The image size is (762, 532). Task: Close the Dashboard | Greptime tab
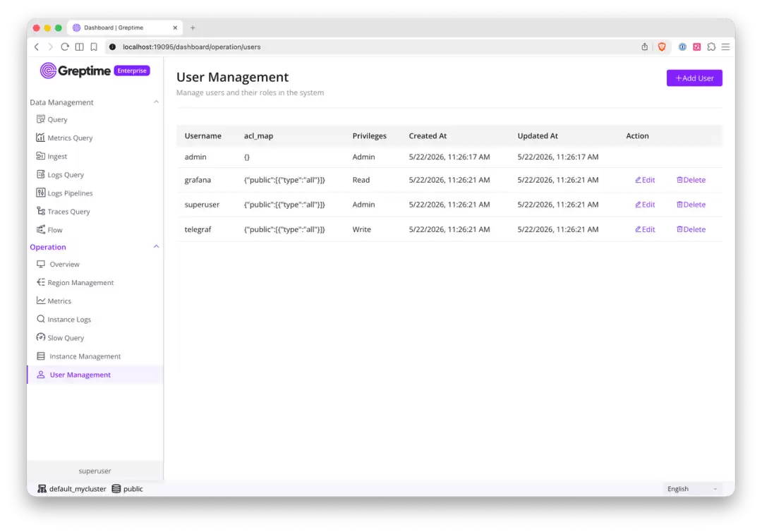(x=175, y=28)
